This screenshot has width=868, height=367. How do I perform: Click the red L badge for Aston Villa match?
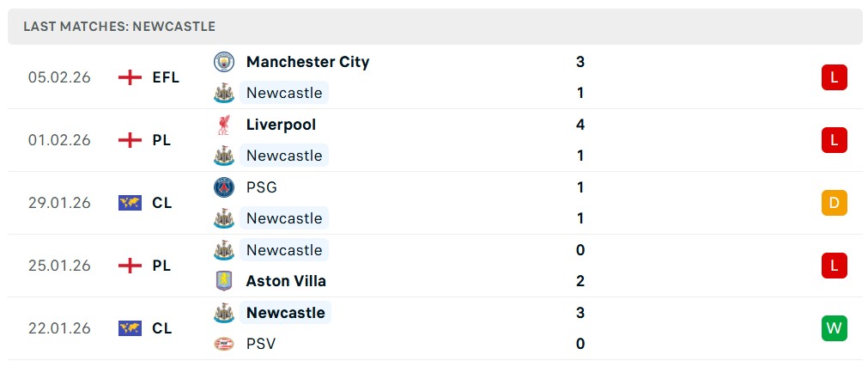tap(834, 266)
